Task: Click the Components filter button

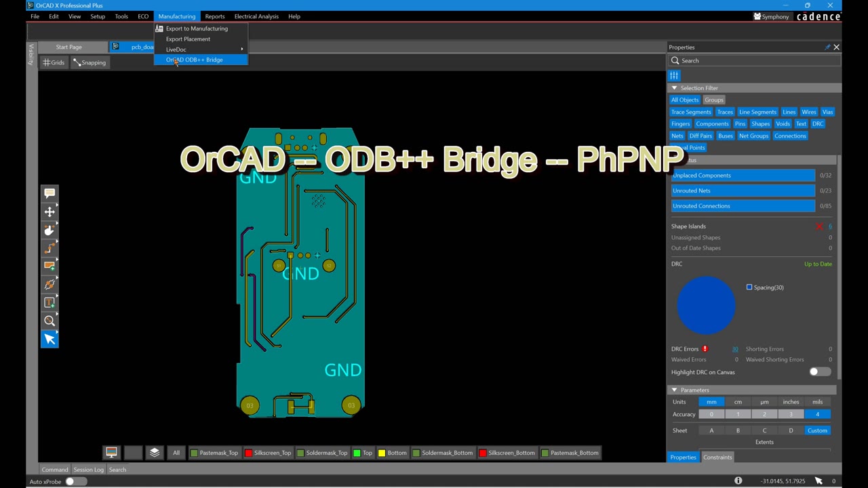Action: point(712,124)
